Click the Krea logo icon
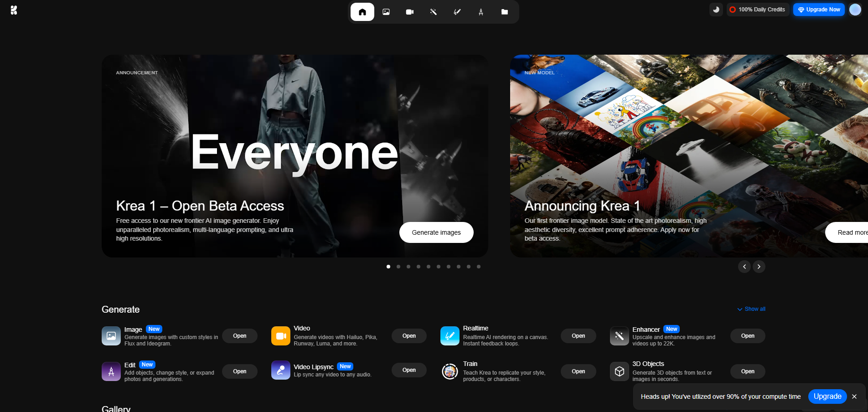The image size is (868, 412). tap(14, 10)
